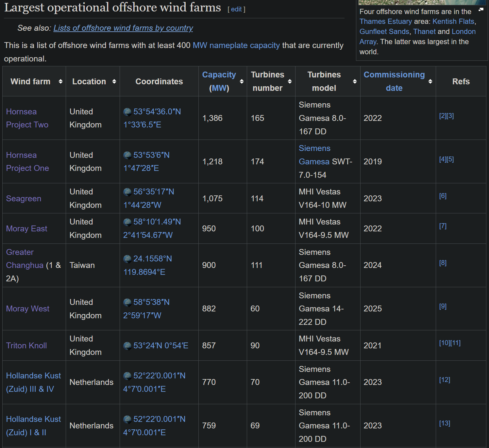Image resolution: width=489 pixels, height=448 pixels.
Task: Open coordinates 58°5′38″N 2°59′17″W
Action: point(146,309)
